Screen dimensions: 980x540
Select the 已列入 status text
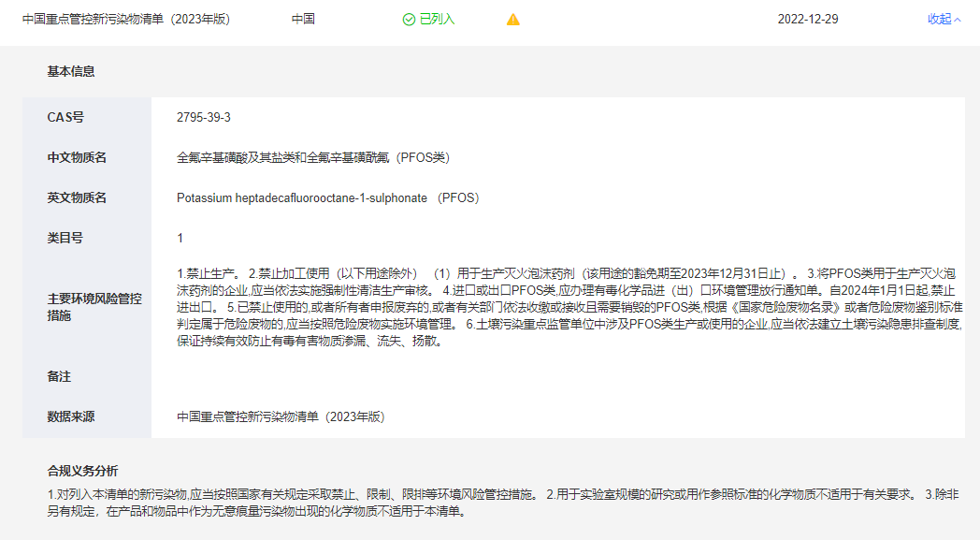[x=437, y=20]
